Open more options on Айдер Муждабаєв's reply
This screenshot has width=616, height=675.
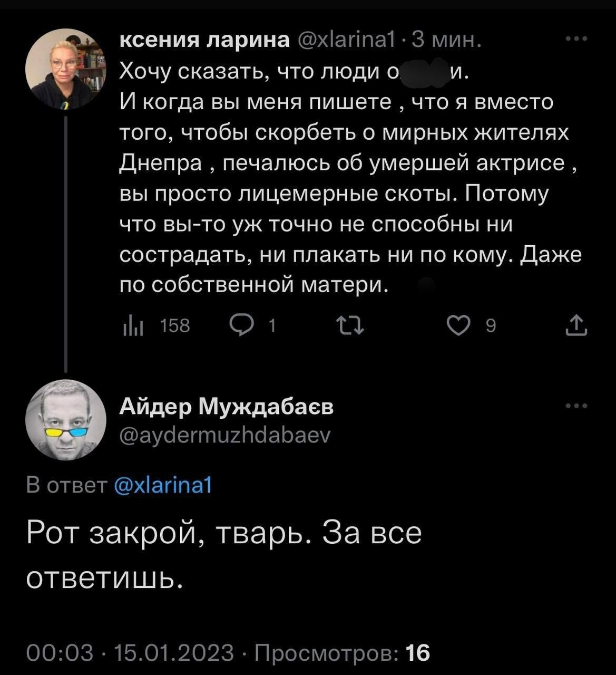tap(576, 406)
